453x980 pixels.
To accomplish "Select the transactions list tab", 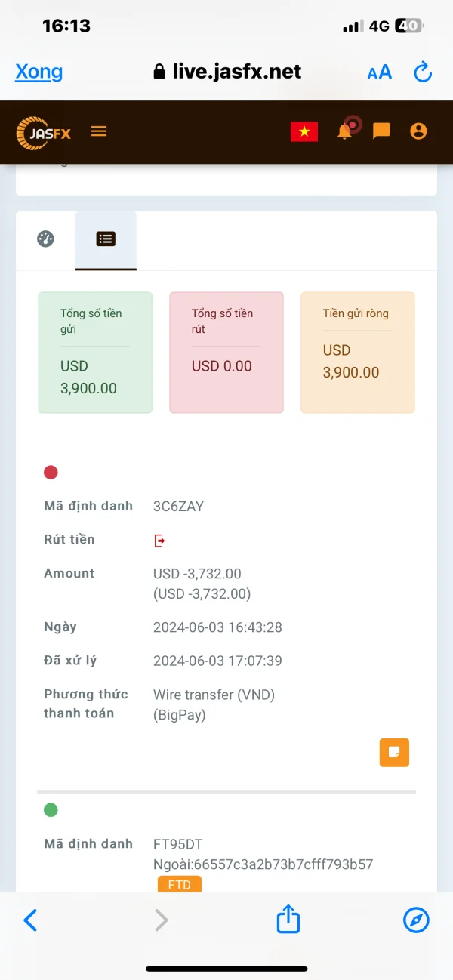I will [x=106, y=239].
